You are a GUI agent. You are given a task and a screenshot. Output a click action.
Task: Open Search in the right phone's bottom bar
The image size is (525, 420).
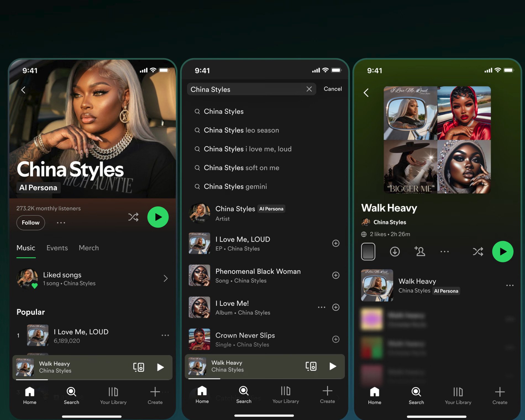pyautogui.click(x=416, y=396)
